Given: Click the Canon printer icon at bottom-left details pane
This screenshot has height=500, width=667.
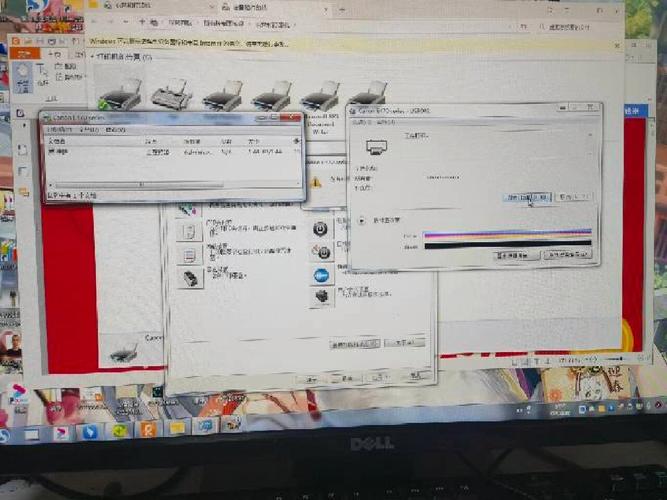Looking at the screenshot, I should [124, 352].
